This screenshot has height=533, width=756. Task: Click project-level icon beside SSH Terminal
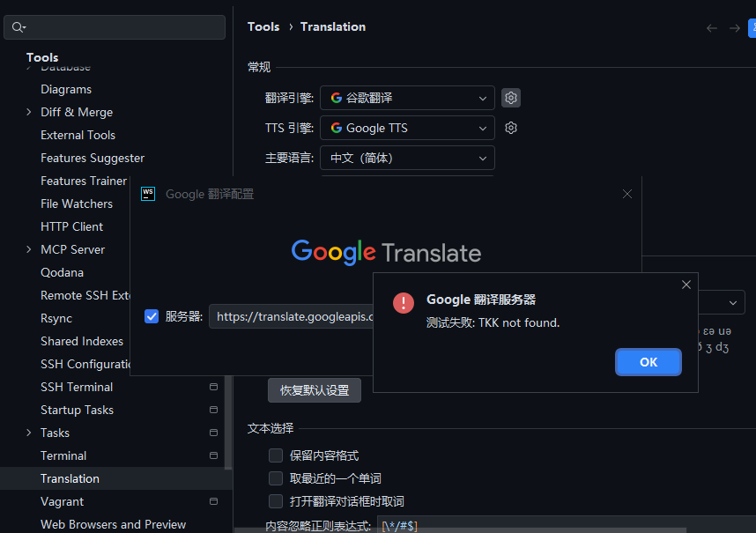coord(213,387)
